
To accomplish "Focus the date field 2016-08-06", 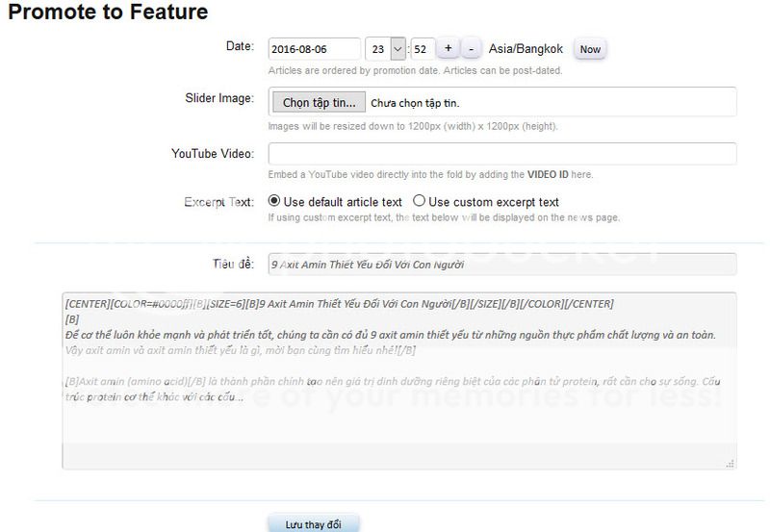I will (314, 49).
